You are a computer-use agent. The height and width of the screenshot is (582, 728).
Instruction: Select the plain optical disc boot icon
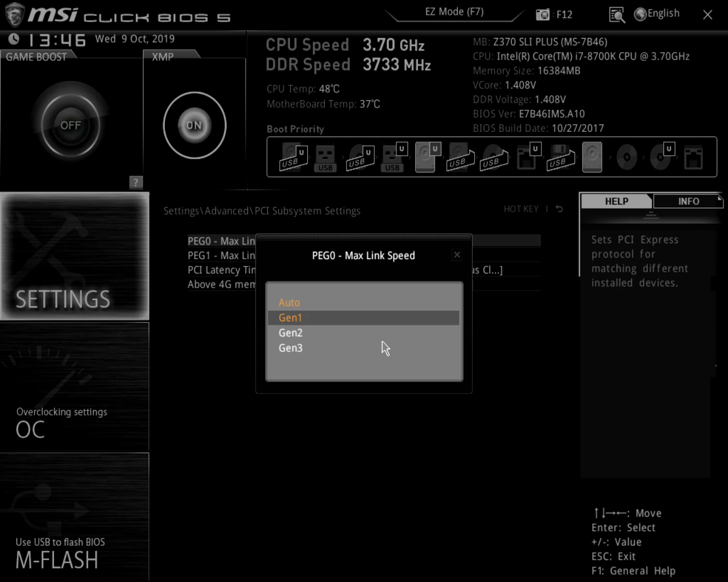tap(626, 157)
